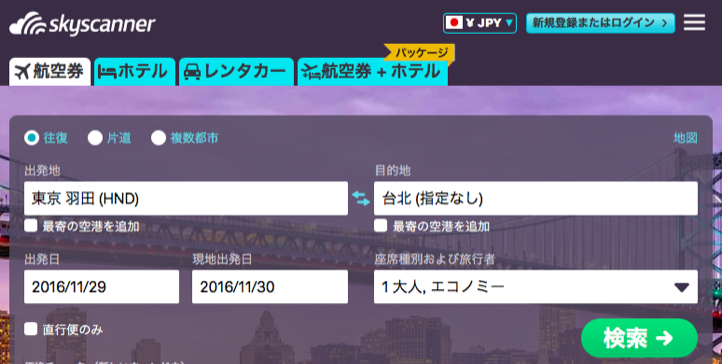Click the car icon on レンタカー tab

[192, 72]
